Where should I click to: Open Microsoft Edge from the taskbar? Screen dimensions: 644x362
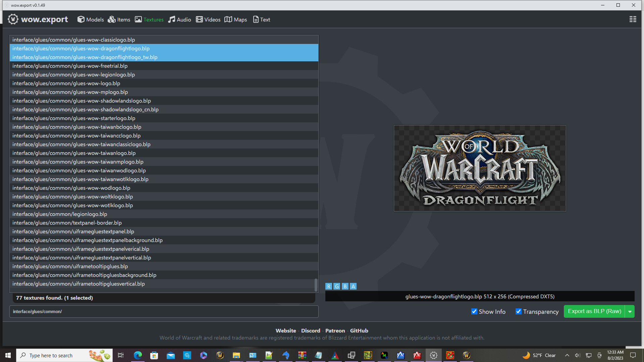(138, 355)
